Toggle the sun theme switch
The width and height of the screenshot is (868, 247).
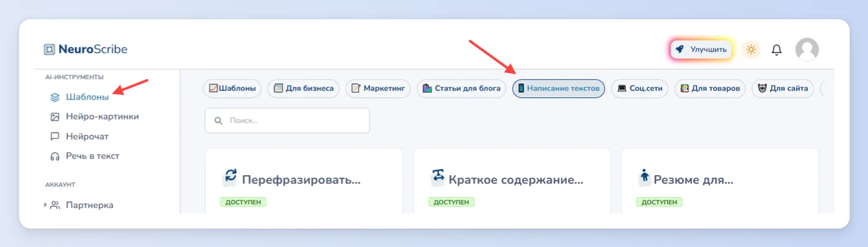tap(751, 49)
